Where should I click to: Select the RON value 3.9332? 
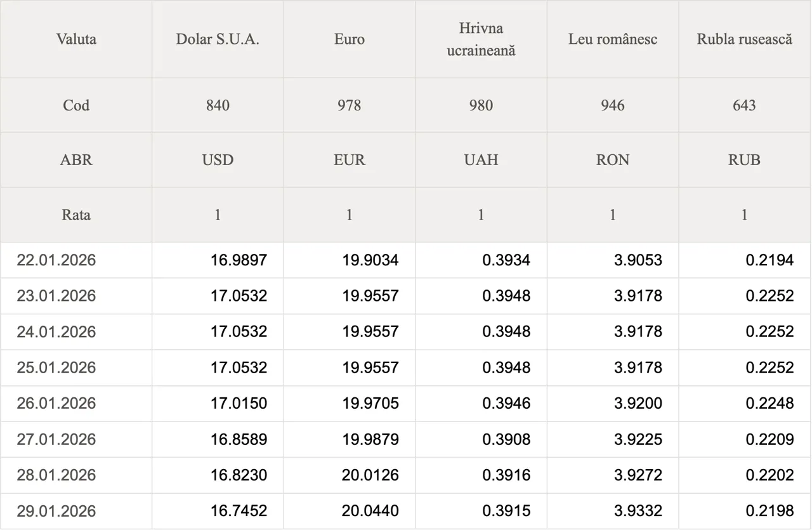638,511
